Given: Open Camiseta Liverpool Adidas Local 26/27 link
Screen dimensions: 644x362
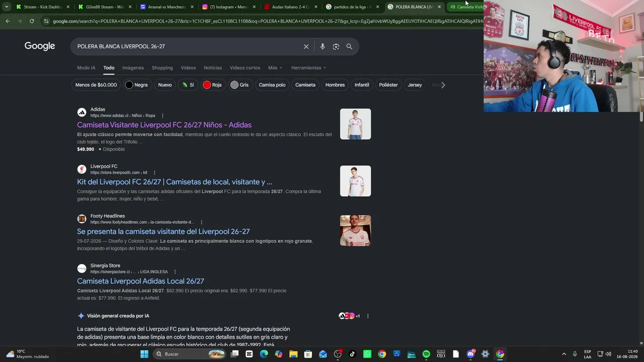Looking at the screenshot, I should (140, 282).
